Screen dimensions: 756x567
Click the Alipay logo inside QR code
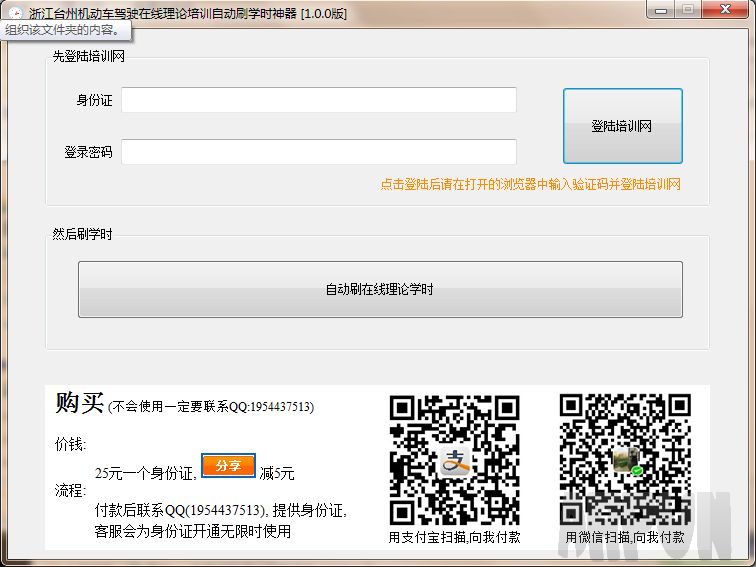click(455, 461)
